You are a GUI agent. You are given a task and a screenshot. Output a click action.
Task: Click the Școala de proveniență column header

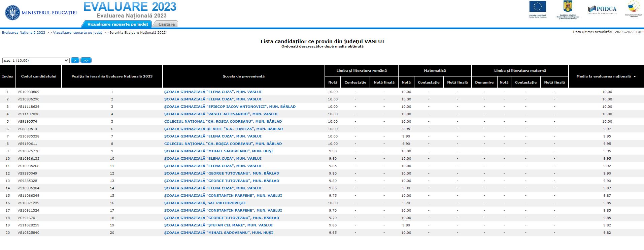pyautogui.click(x=244, y=76)
